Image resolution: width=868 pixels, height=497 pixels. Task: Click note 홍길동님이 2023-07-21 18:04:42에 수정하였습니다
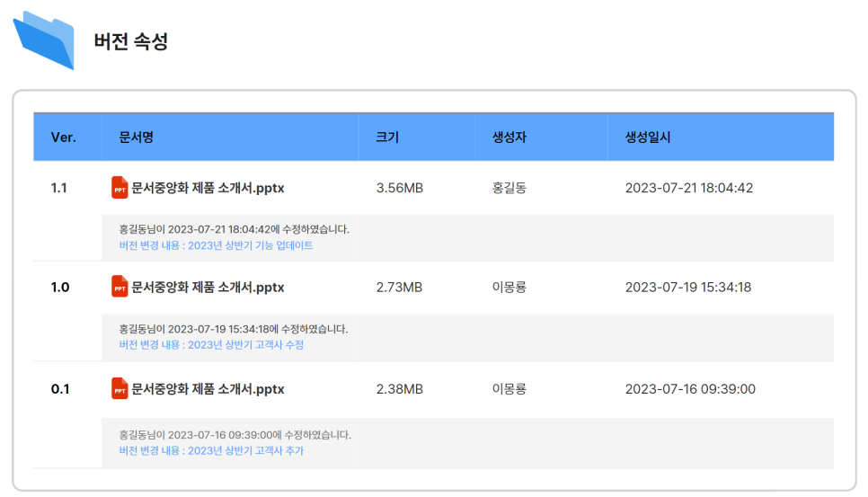pos(235,229)
